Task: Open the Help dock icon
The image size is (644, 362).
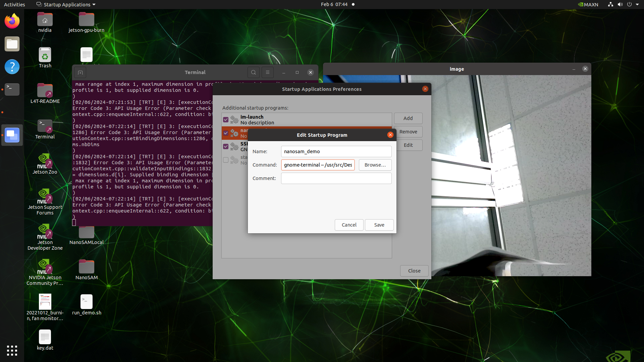Action: point(12,67)
